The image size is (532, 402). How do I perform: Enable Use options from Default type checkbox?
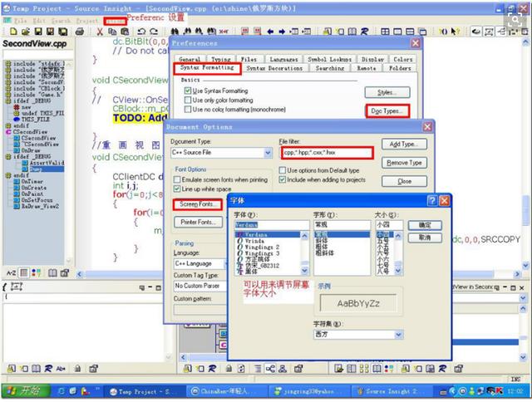click(282, 170)
